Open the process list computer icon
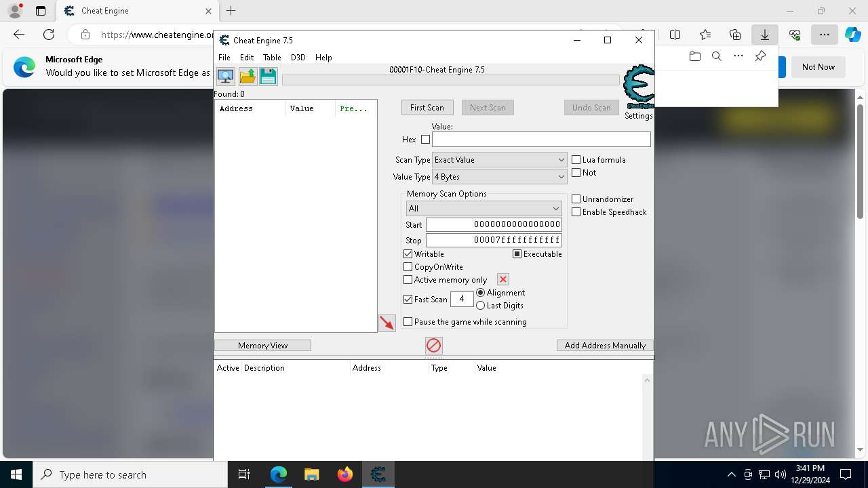The height and width of the screenshot is (488, 868). click(225, 76)
